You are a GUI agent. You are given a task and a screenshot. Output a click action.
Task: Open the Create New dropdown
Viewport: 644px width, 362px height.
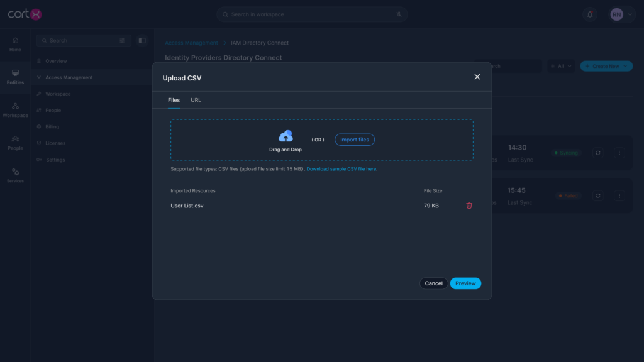pyautogui.click(x=606, y=66)
